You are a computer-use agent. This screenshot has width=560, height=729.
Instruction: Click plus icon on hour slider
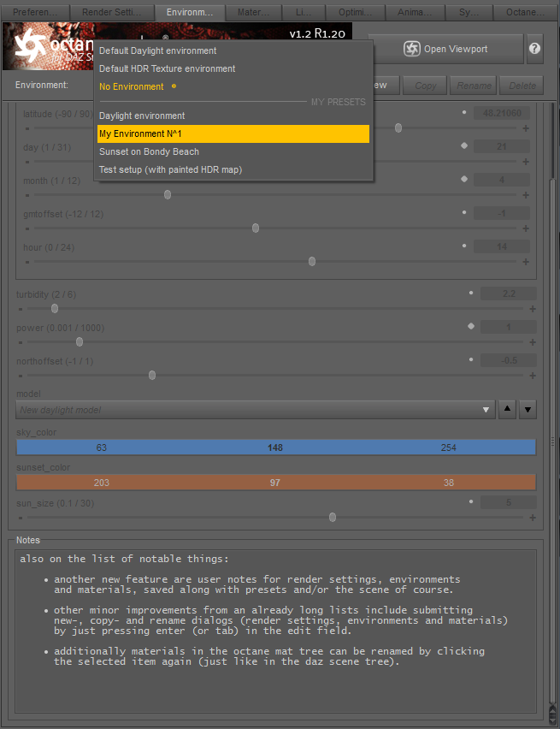[526, 262]
